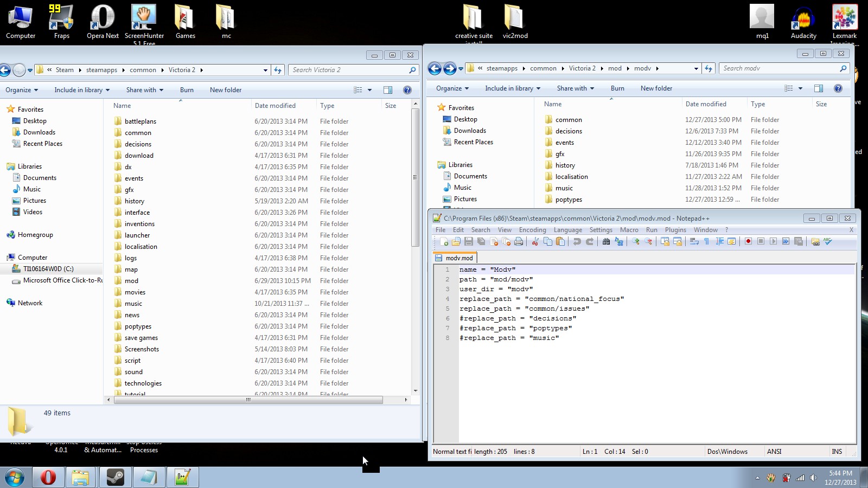Click the Zoom In icon in Notepad++
Viewport: 868px width, 488px height.
click(636, 242)
